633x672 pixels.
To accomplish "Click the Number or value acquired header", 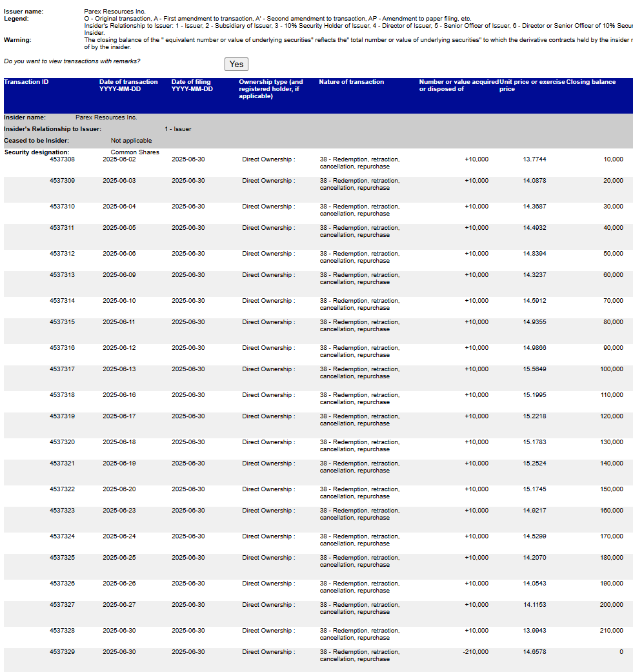I will tap(459, 85).
